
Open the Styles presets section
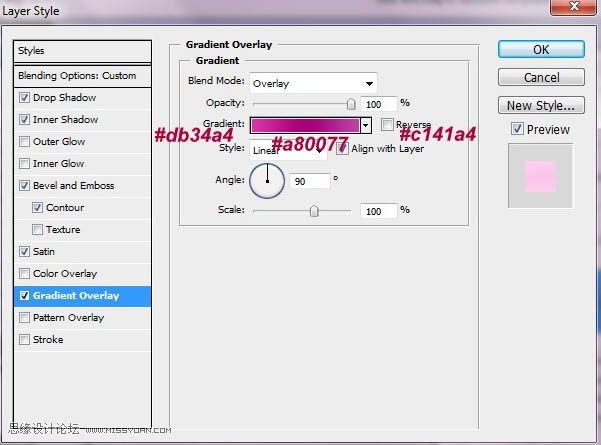click(82, 51)
